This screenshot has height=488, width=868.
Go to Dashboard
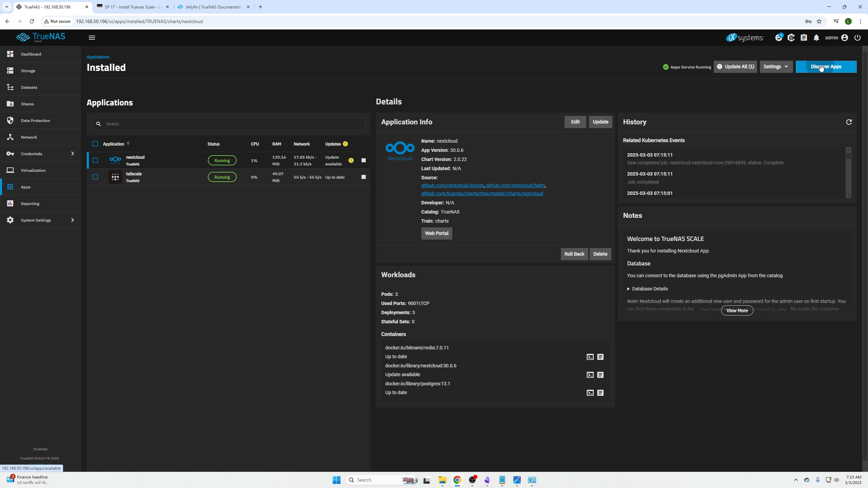tap(41, 54)
